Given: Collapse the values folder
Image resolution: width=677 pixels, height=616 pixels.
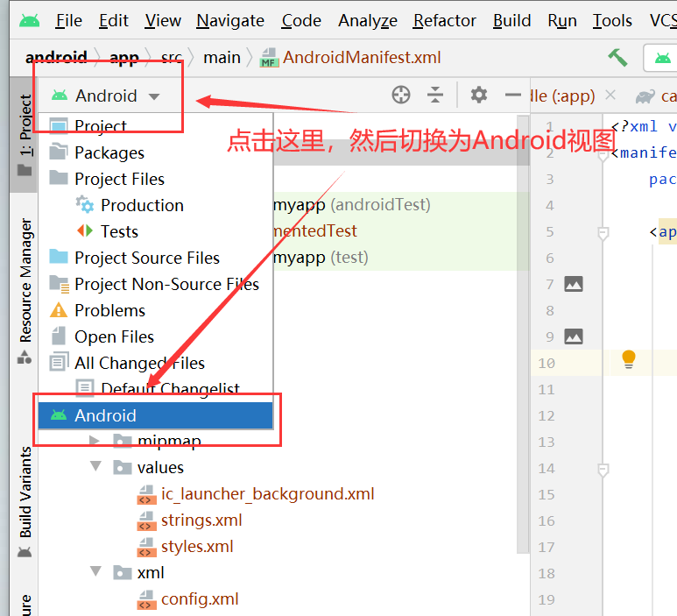Looking at the screenshot, I should tap(95, 466).
